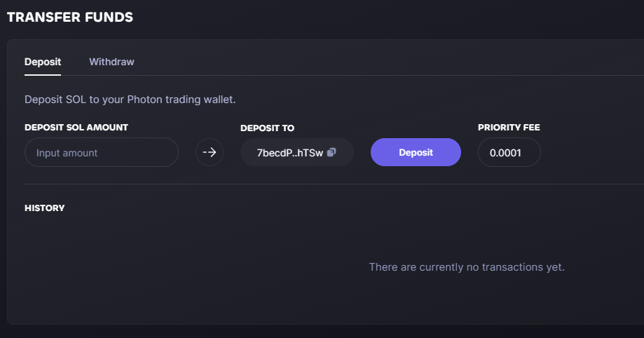Click the PRIORITY FEE label

point(509,128)
